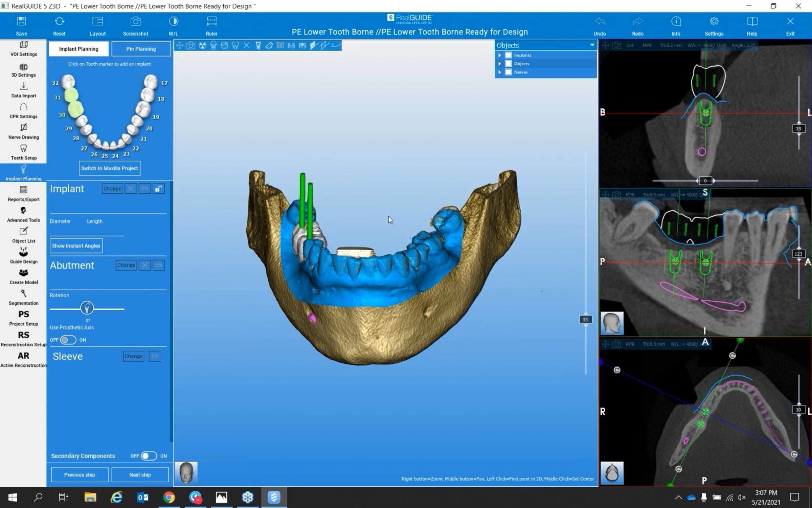This screenshot has height=508, width=812.
Task: Open Create Model in the sidebar
Action: 23,277
